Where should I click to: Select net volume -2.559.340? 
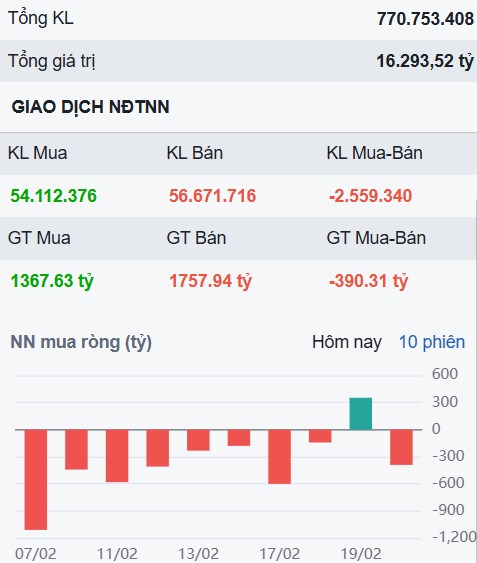coord(370,196)
